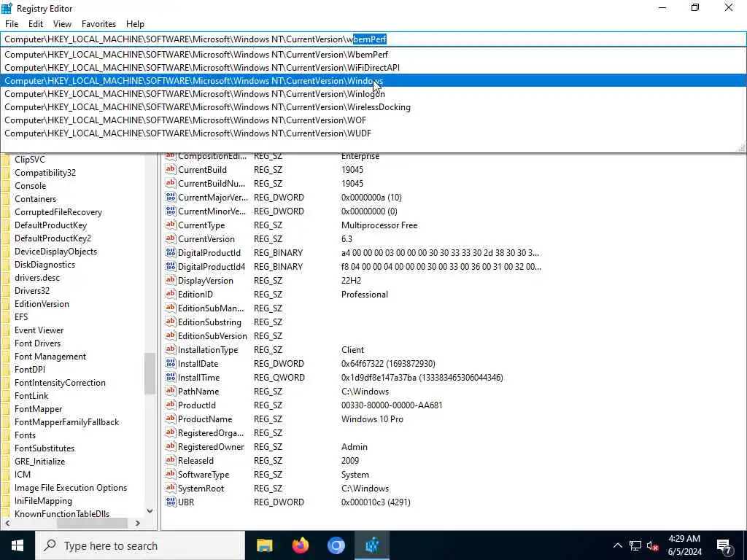Select the Font Management key
The image size is (747, 560).
click(50, 356)
